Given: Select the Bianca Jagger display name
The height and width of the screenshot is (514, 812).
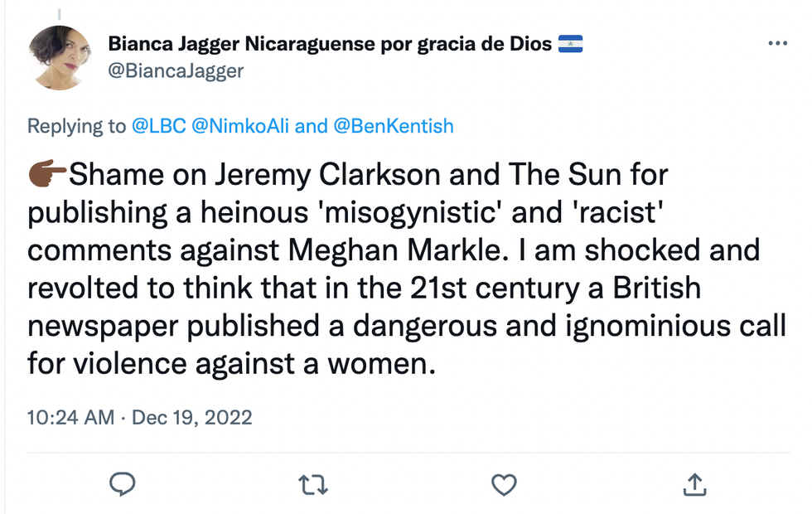Looking at the screenshot, I should click(330, 45).
